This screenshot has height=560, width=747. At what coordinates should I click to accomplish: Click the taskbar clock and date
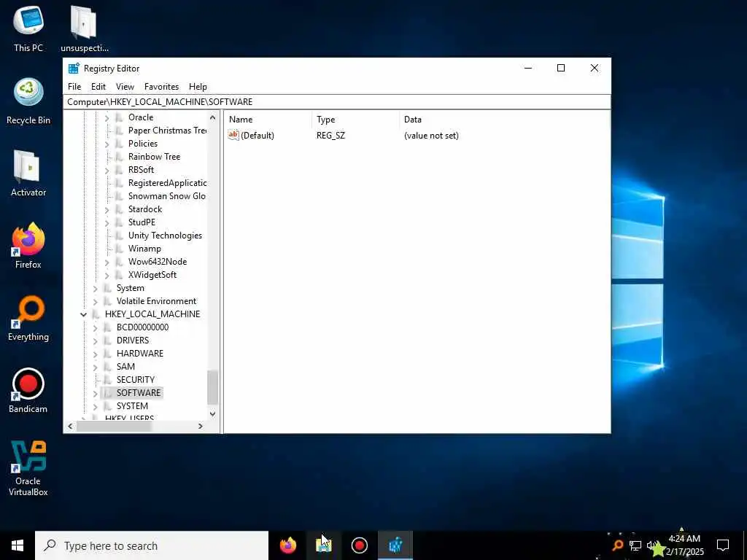(684, 545)
